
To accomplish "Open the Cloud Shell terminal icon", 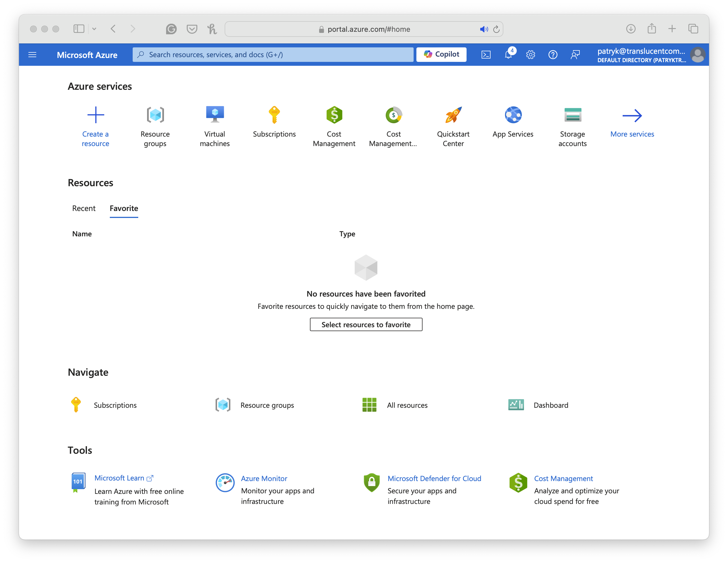I will click(486, 55).
